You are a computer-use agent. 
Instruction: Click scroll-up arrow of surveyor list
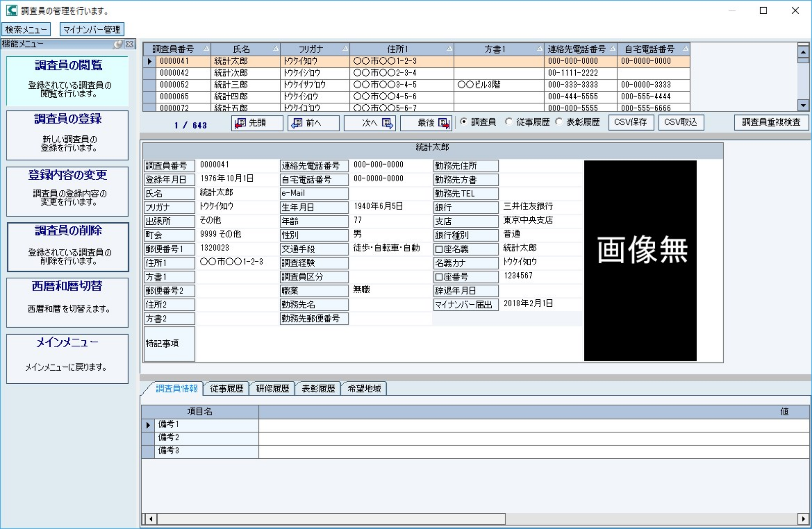[x=803, y=52]
